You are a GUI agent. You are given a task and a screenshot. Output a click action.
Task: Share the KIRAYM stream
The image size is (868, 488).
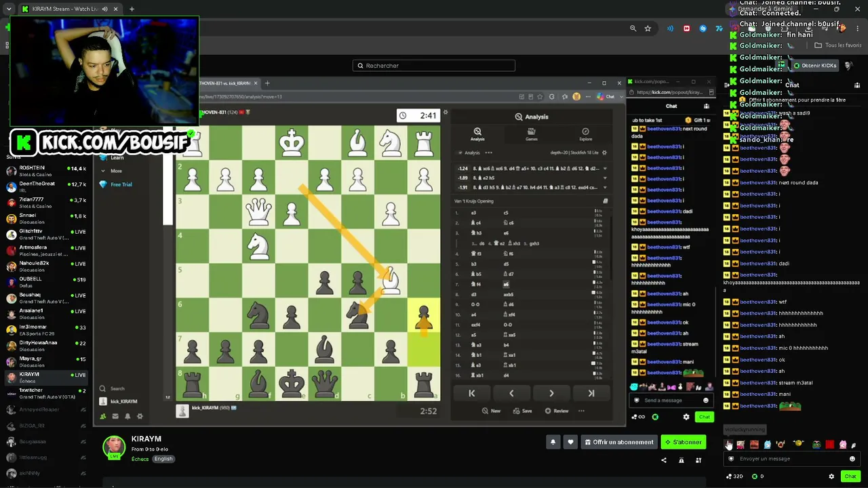coord(664,460)
